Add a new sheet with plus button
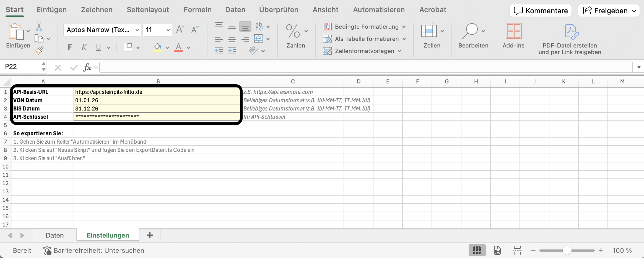 point(150,235)
